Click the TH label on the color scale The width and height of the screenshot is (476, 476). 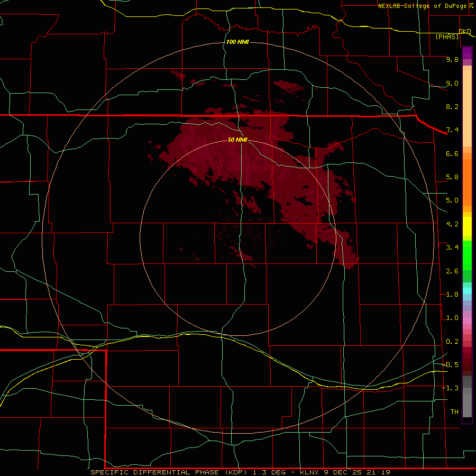[454, 412]
